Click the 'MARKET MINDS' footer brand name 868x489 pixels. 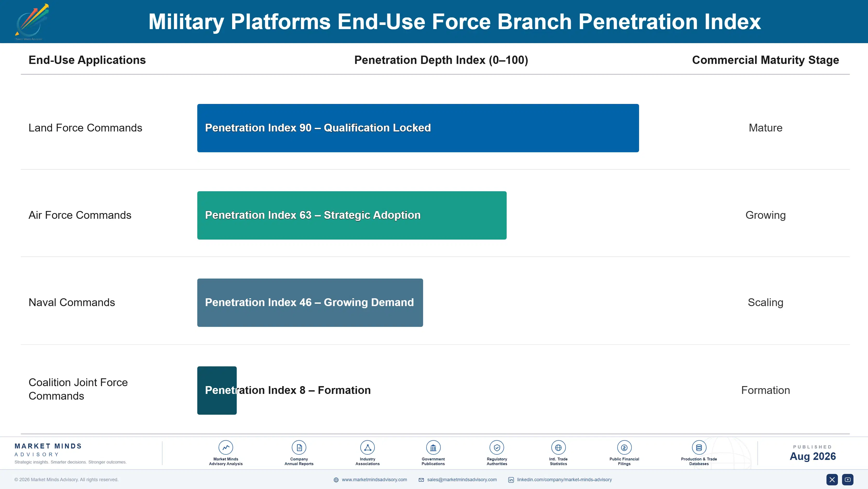[x=48, y=446]
